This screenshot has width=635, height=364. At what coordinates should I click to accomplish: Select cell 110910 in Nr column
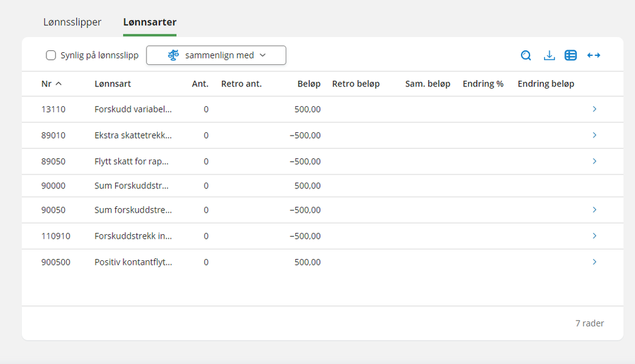55,236
